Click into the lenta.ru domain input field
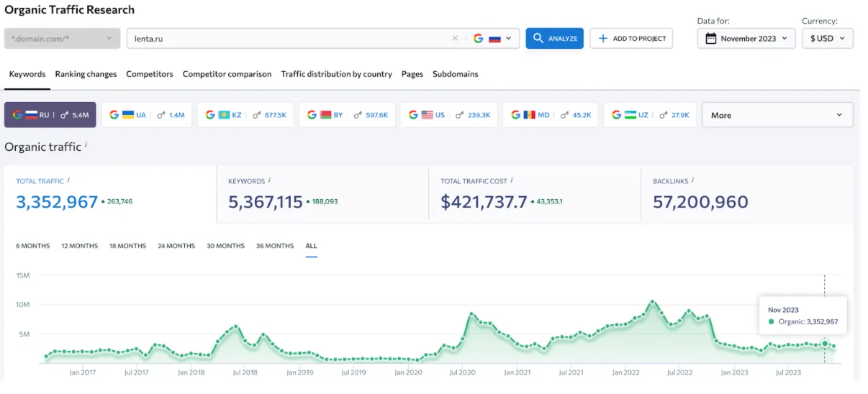This screenshot has height=394, width=868. click(288, 39)
